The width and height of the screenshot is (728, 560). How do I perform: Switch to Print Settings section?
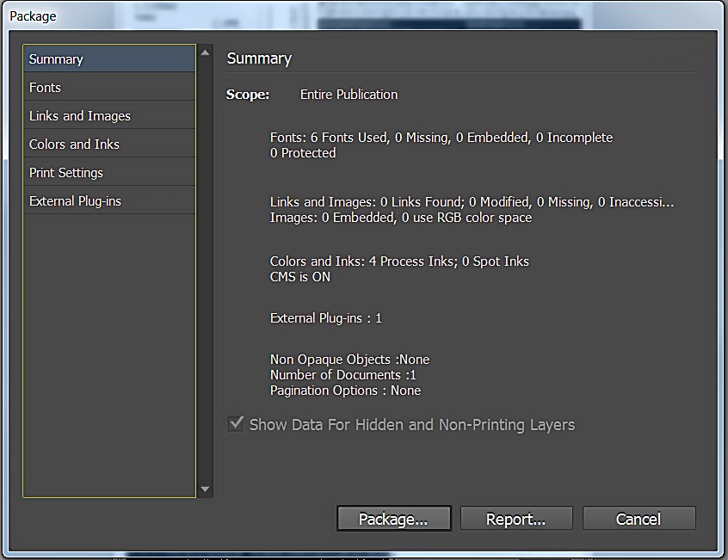(109, 172)
